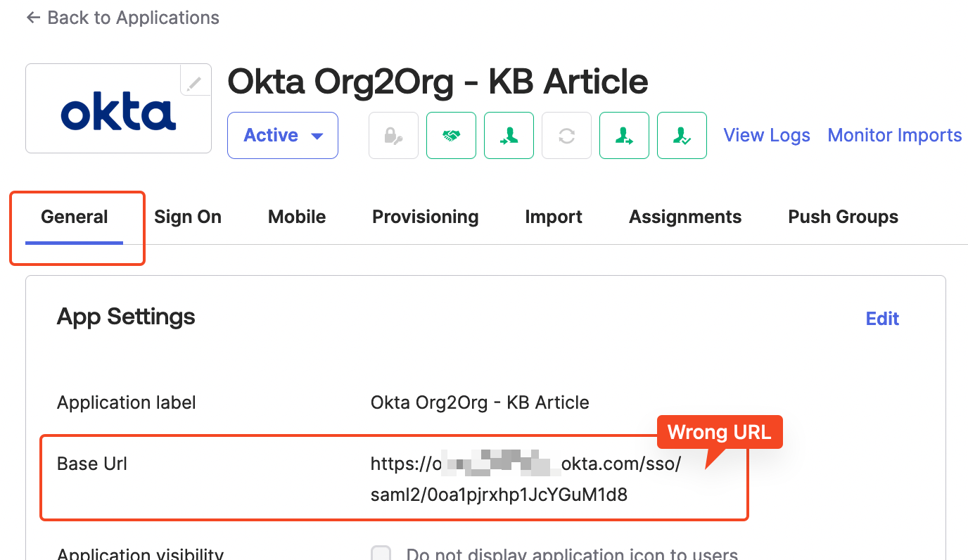Viewport: 968px width, 560px height.
Task: Click the green user checkmark icon
Action: coord(682,135)
